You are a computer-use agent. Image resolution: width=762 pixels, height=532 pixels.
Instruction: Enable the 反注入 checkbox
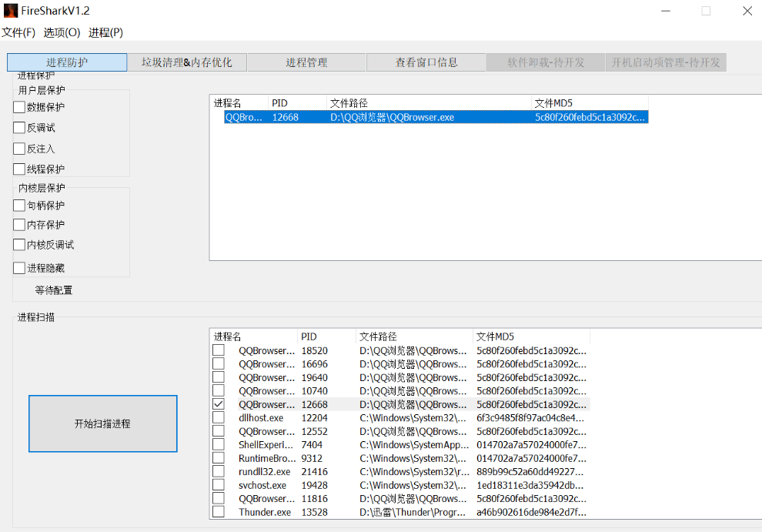tap(19, 149)
